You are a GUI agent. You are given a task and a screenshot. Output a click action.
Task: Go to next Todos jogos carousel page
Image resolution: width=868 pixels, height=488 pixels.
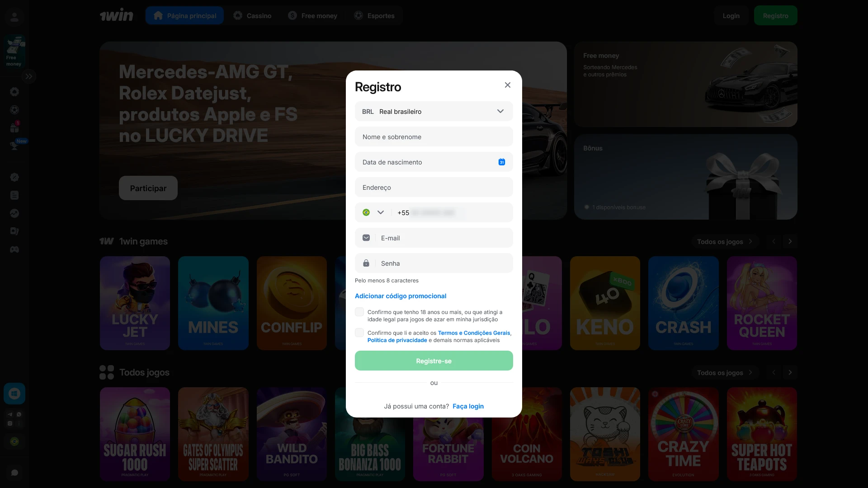790,373
